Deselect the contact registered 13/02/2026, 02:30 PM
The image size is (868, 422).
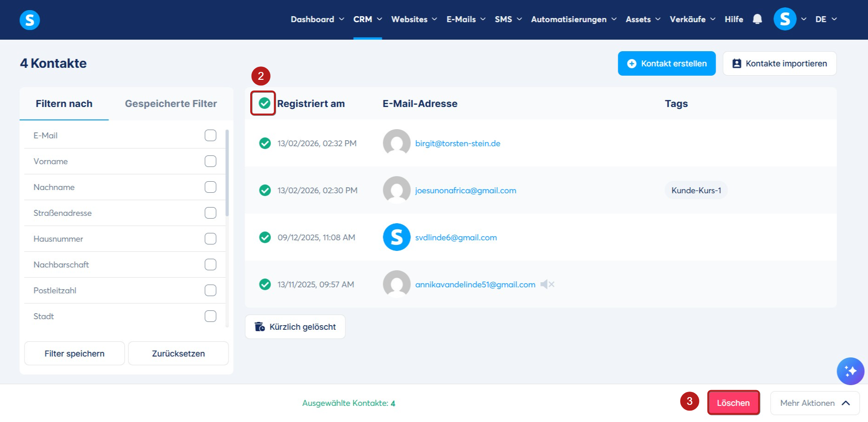click(x=265, y=190)
